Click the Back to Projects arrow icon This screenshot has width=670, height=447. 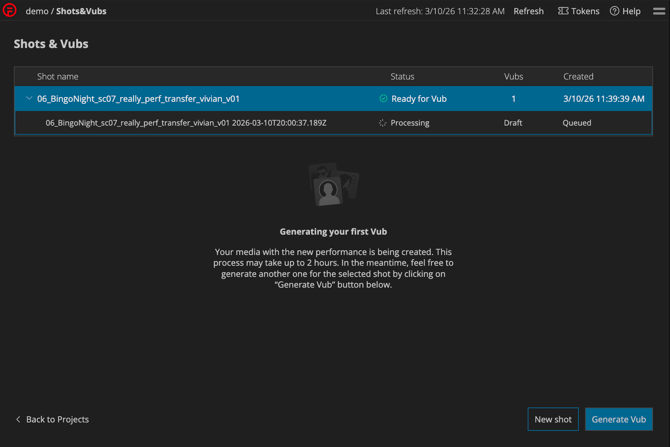coord(18,419)
